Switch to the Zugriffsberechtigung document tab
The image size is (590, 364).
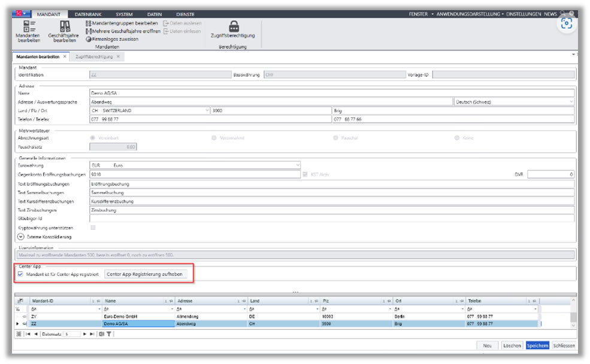point(94,57)
